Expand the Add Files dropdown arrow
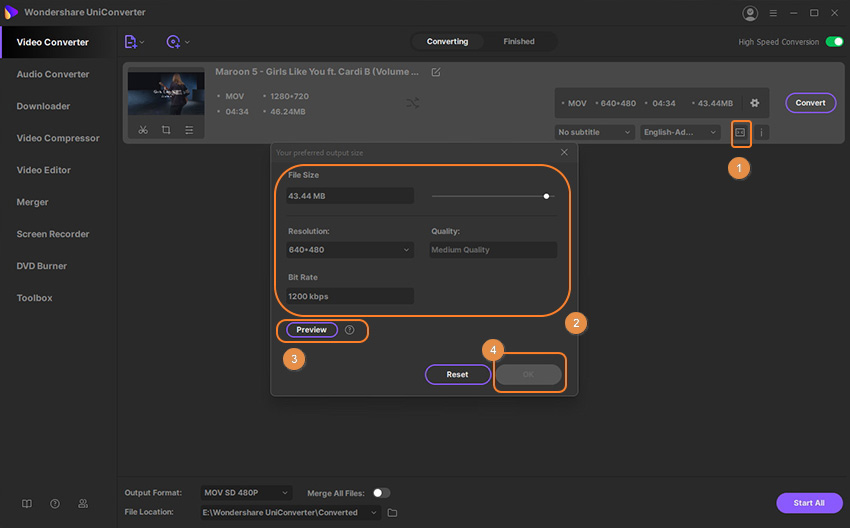Viewport: 850px width, 528px height. 142,42
